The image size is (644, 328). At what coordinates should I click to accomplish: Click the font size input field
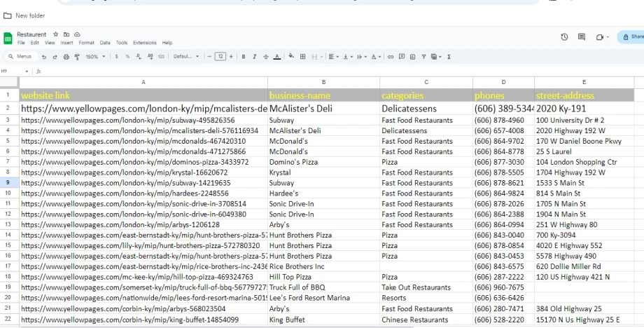click(x=221, y=56)
